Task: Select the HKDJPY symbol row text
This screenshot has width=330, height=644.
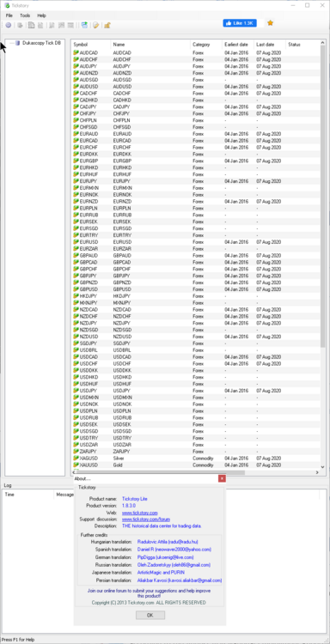Action: (x=88, y=295)
